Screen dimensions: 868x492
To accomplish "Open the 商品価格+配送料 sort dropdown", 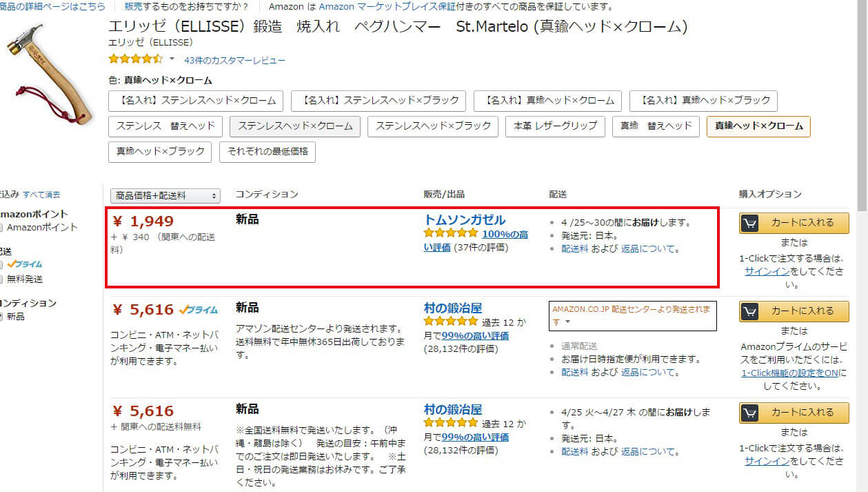I will pos(165,196).
